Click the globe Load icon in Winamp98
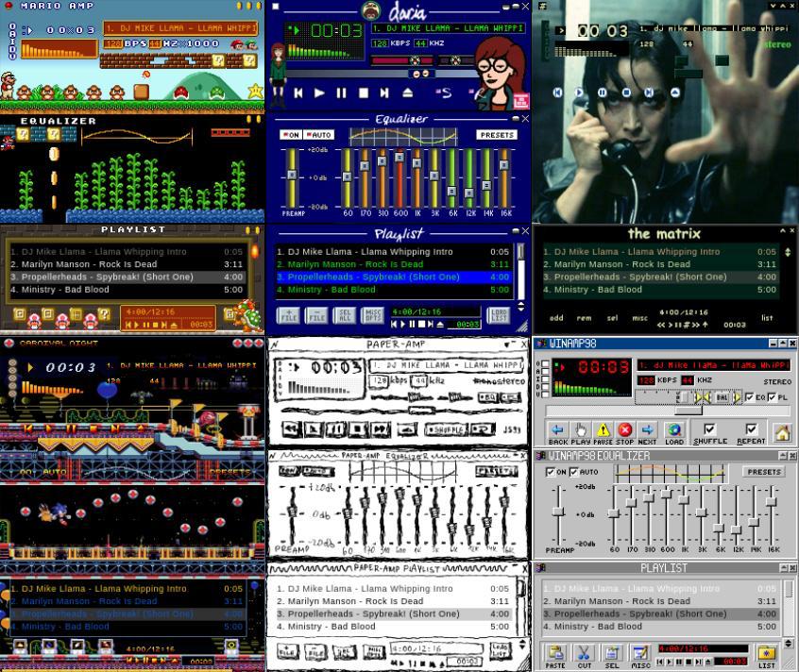The image size is (799, 672). (x=674, y=432)
